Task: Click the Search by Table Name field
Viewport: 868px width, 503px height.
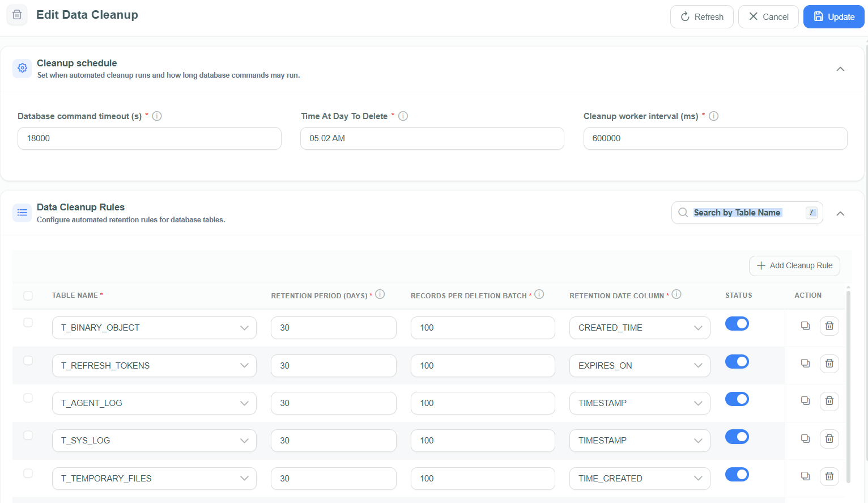Action: (x=747, y=213)
